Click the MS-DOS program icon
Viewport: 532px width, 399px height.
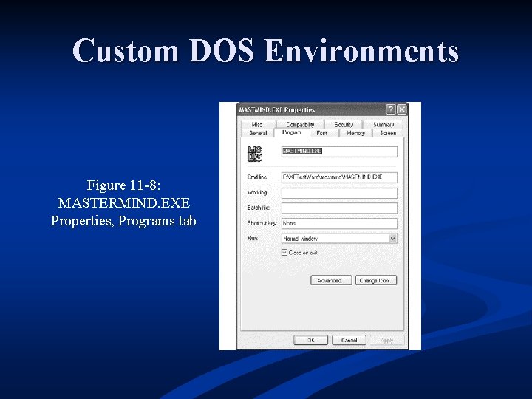[255, 154]
